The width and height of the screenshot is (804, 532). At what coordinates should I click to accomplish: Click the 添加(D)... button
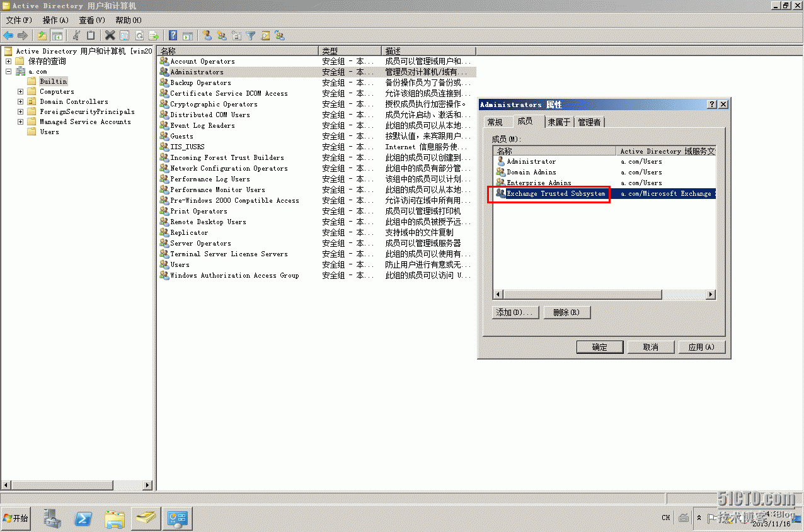[x=515, y=312]
